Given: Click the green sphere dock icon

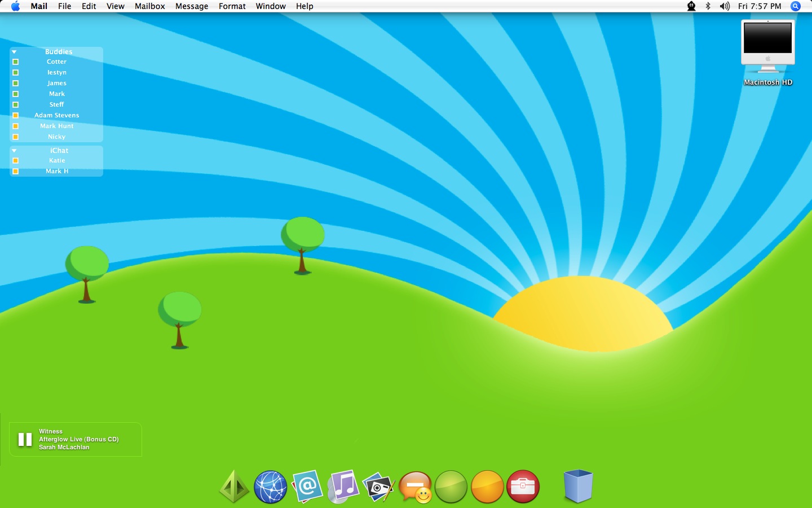Looking at the screenshot, I should (451, 487).
